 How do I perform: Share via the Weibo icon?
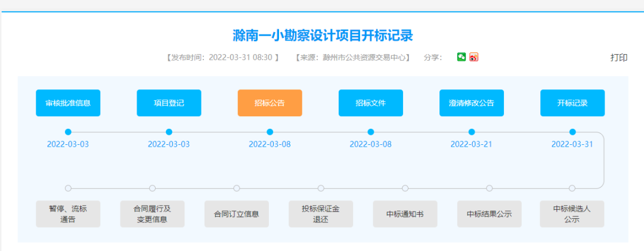coord(474,57)
